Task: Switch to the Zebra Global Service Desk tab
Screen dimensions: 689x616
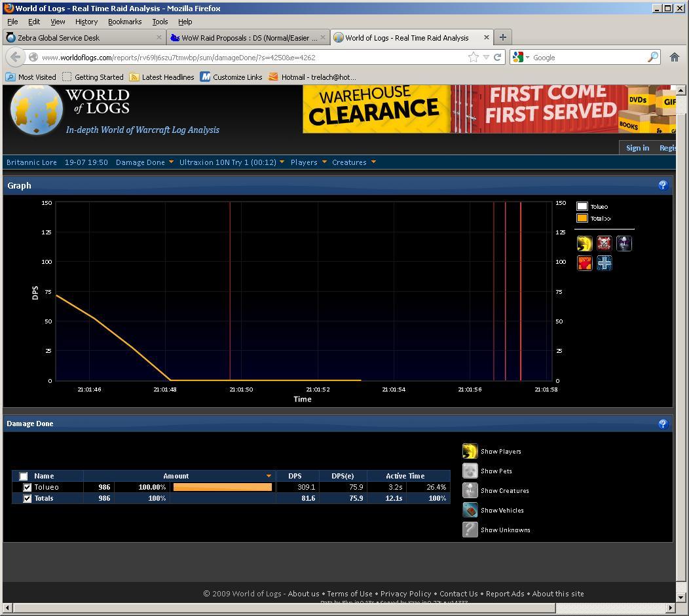Action: pyautogui.click(x=59, y=38)
